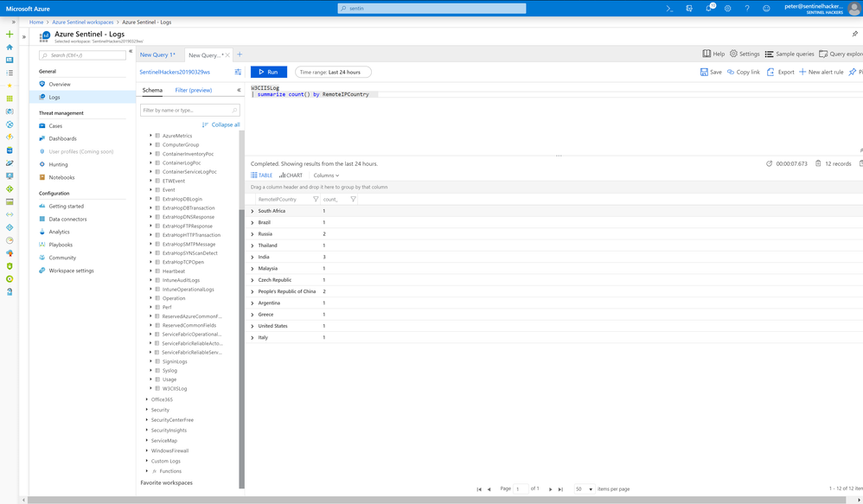The height and width of the screenshot is (504, 863).
Task: Open Sample queries
Action: click(789, 54)
